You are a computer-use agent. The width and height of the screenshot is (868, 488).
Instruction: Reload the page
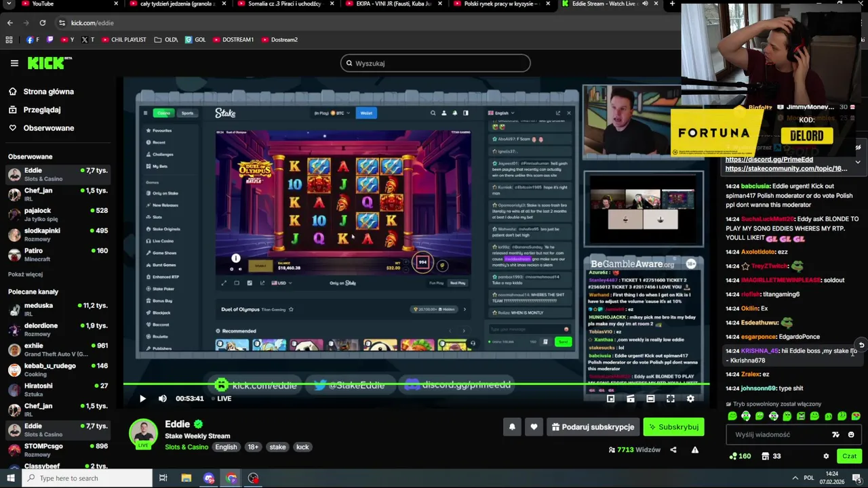(x=42, y=23)
